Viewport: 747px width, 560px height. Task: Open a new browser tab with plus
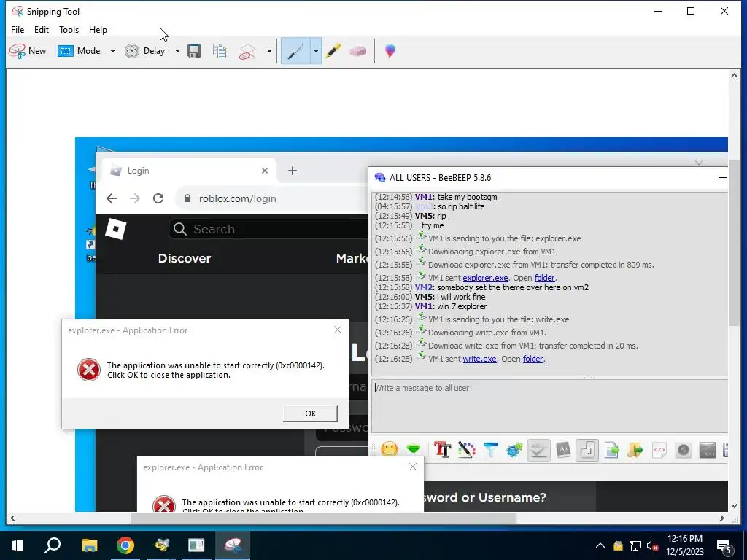[293, 171]
